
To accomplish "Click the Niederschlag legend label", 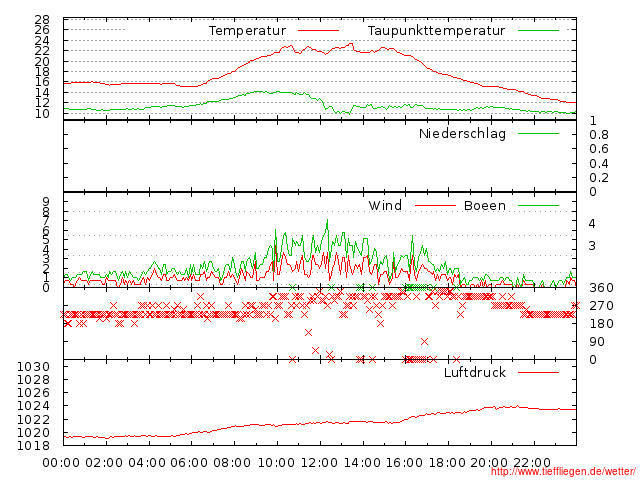I will pos(462,133).
